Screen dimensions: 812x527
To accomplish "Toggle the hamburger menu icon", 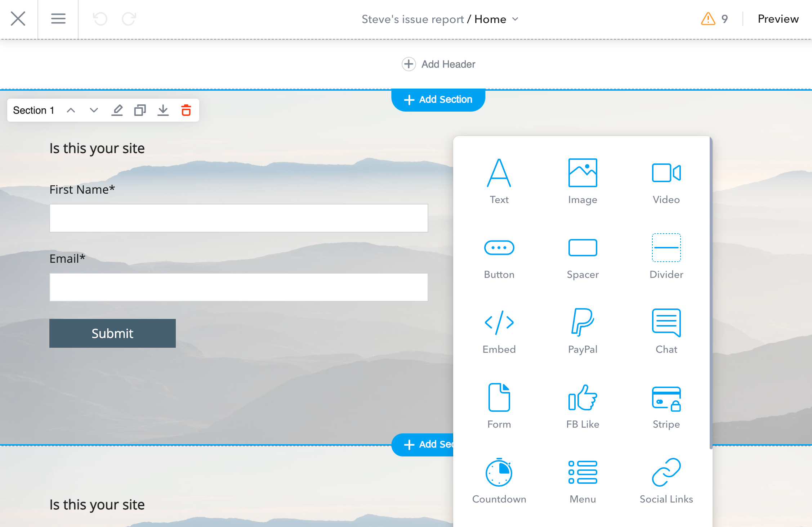I will 57,18.
